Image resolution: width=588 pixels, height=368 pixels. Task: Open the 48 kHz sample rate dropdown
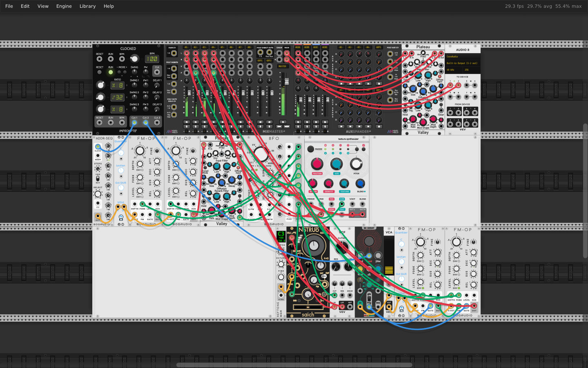454,70
